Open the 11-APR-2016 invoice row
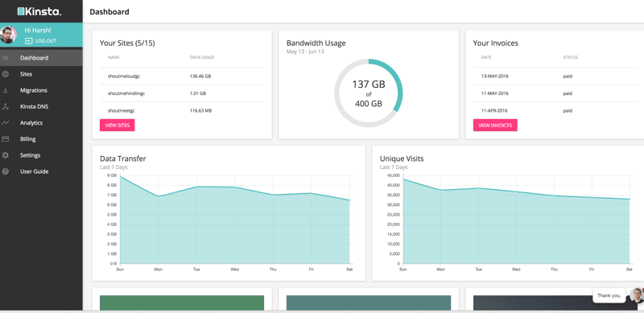 555,111
